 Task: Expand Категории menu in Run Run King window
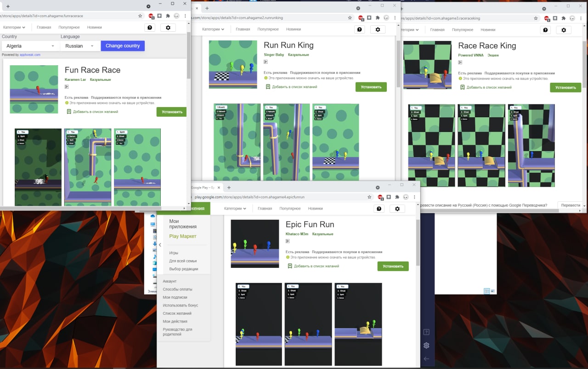tap(213, 29)
